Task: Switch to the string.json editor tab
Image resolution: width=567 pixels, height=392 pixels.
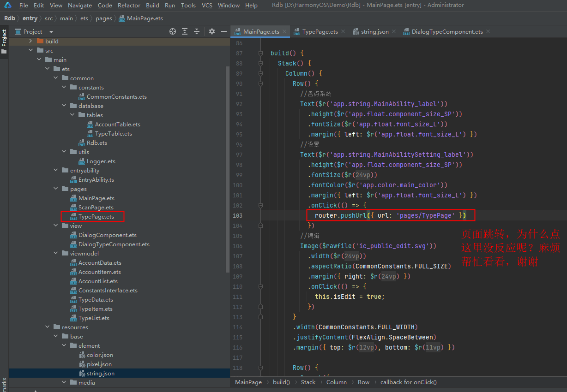Action: pyautogui.click(x=374, y=31)
